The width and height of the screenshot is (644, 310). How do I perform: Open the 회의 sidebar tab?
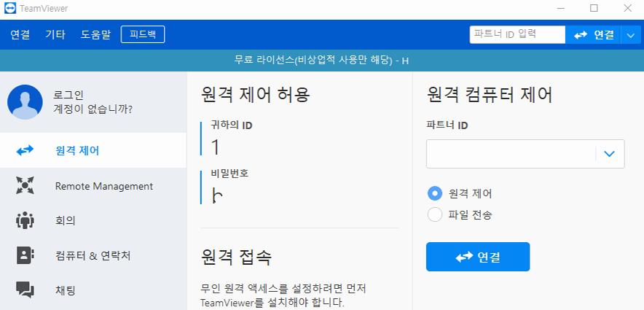(93, 221)
